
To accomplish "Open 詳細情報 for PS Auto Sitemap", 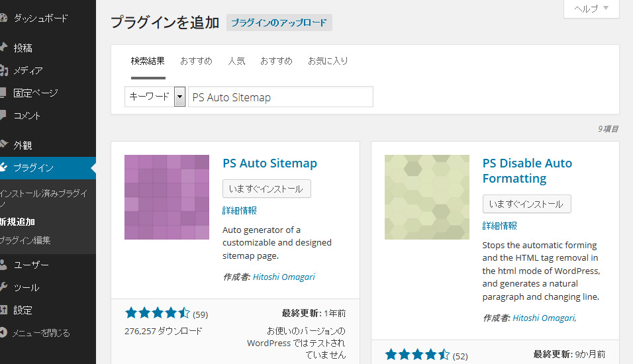I will click(240, 210).
